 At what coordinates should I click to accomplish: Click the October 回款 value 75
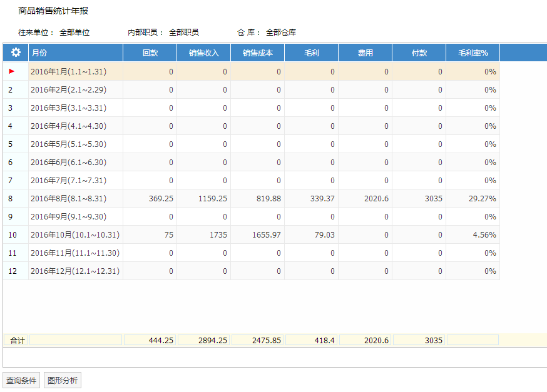click(169, 235)
